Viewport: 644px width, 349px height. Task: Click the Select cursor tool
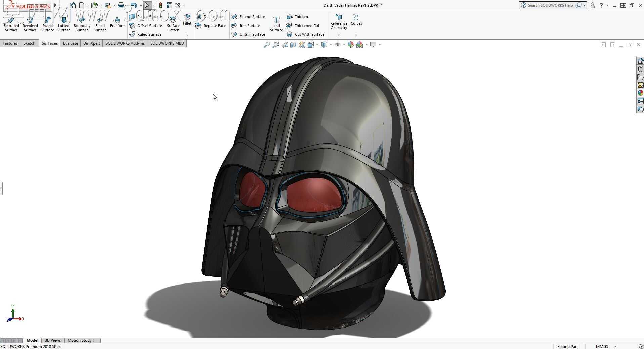pyautogui.click(x=147, y=5)
